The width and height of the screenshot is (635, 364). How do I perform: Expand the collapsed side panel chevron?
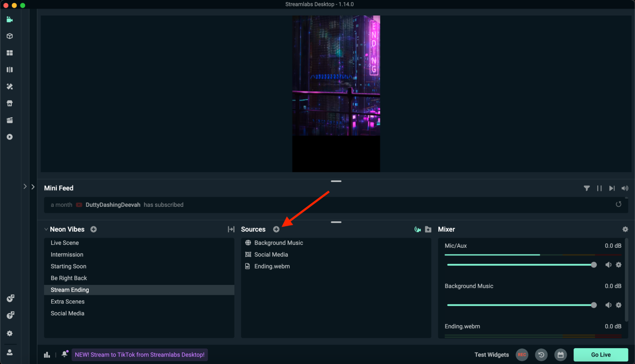tap(33, 187)
